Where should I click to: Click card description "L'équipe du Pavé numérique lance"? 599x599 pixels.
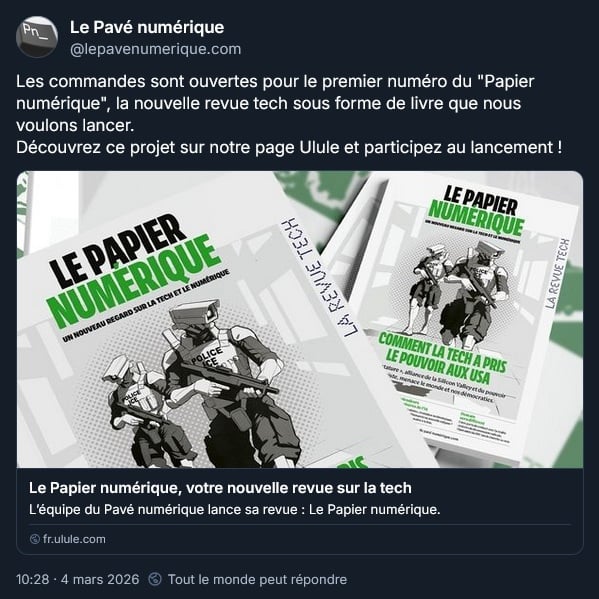(235, 510)
